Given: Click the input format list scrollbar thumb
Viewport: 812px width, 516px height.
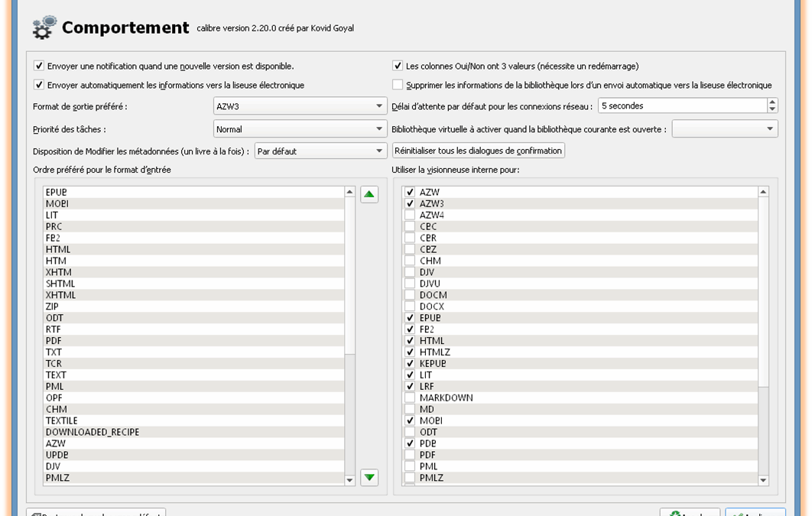Looking at the screenshot, I should 349,276.
